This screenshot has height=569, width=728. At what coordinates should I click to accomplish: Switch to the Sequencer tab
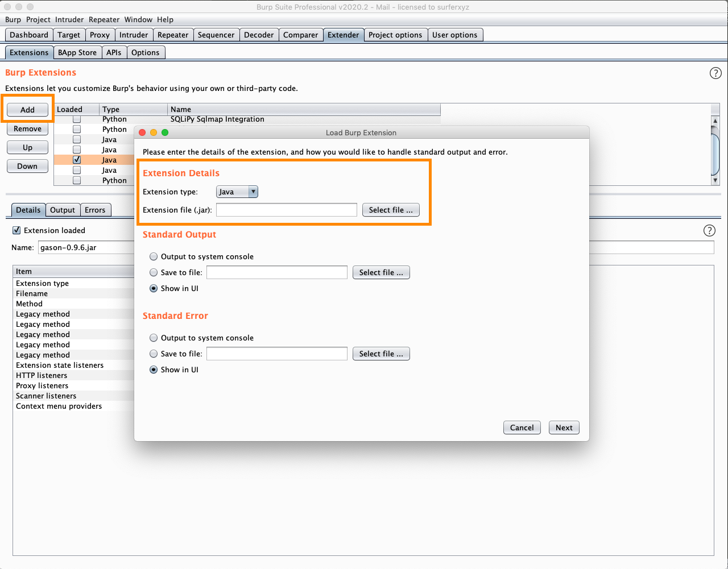216,35
